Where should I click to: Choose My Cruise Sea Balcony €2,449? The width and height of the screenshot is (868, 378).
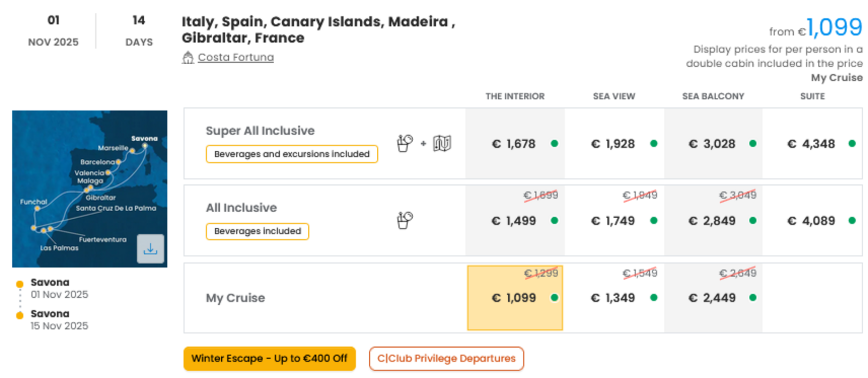pyautogui.click(x=713, y=298)
